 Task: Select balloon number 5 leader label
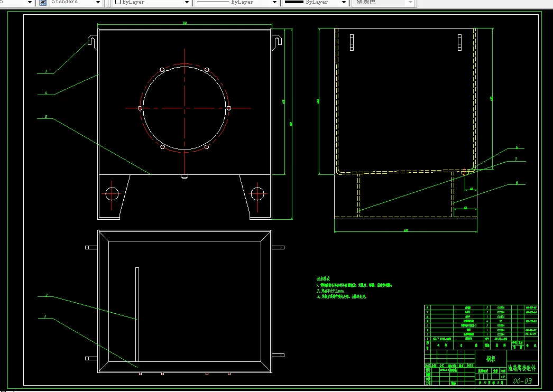pos(46,71)
